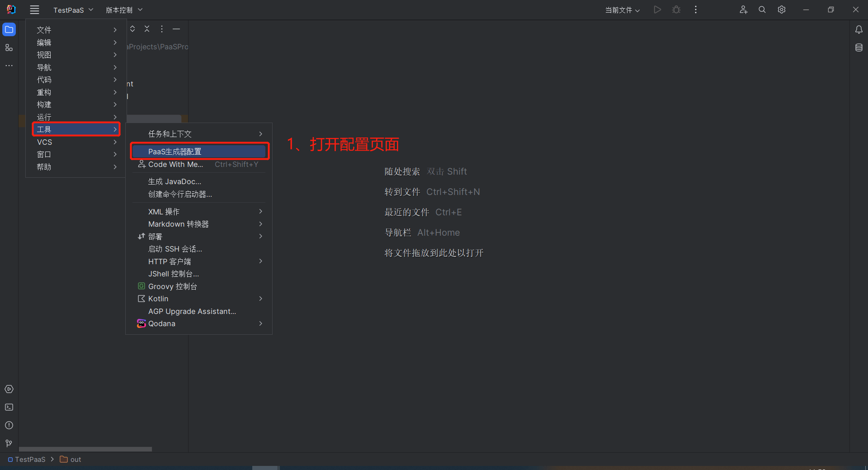Image resolution: width=868 pixels, height=470 pixels.
Task: Open the XML 操作 submenu
Action: (199, 212)
